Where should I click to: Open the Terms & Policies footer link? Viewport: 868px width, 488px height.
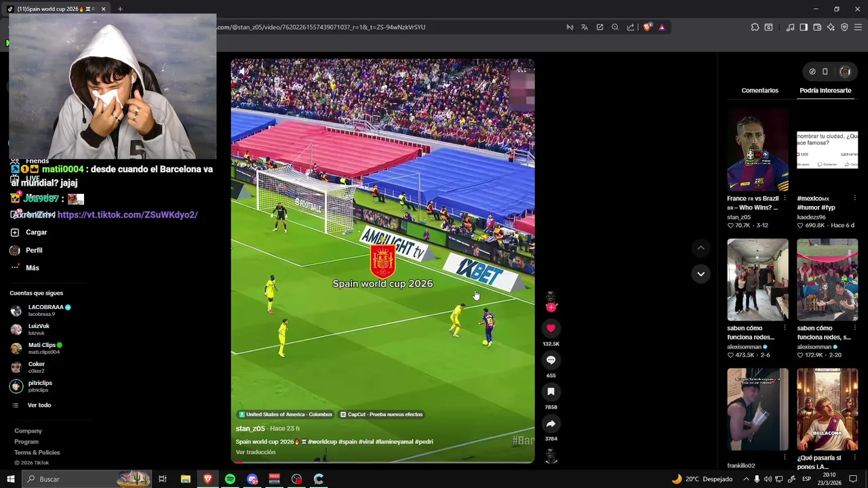(37, 453)
